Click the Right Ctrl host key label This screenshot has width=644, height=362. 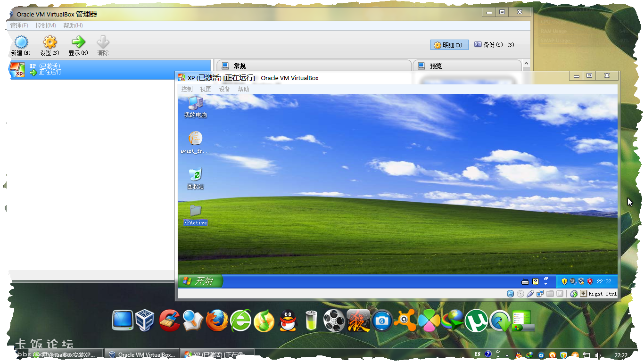[x=603, y=294]
